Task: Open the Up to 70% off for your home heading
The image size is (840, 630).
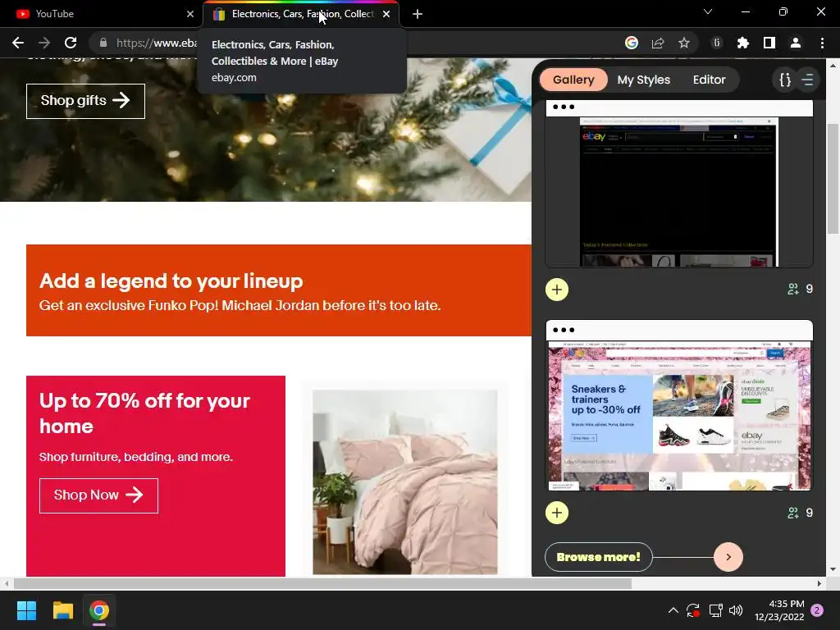Action: point(144,413)
